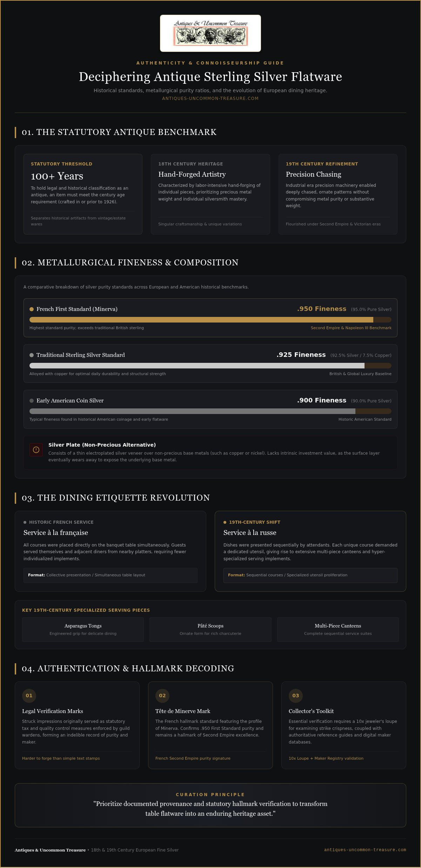The width and height of the screenshot is (421, 868).
Task: Click the gray dot beside Historic French Service
Action: 25,522
